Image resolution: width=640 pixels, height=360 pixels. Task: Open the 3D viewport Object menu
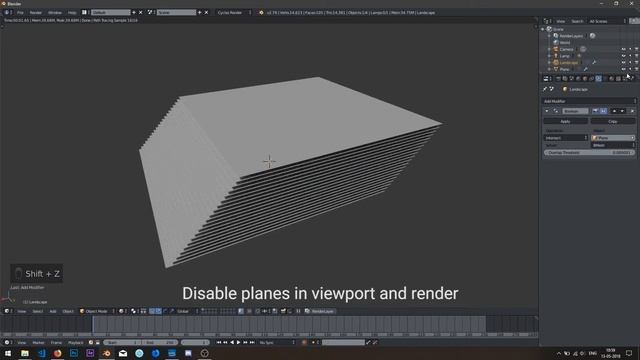(x=68, y=311)
